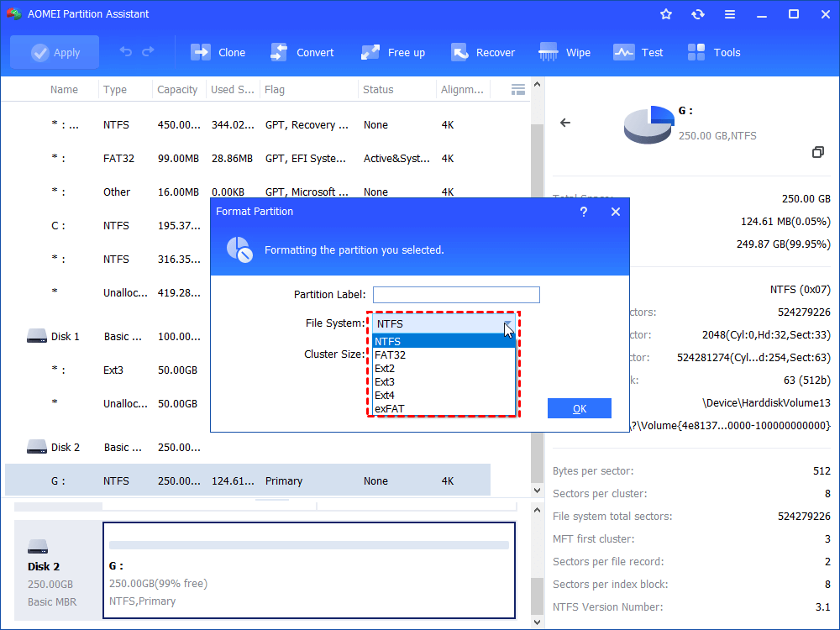
Task: Click the back arrow in the partition details panel
Action: click(x=565, y=122)
